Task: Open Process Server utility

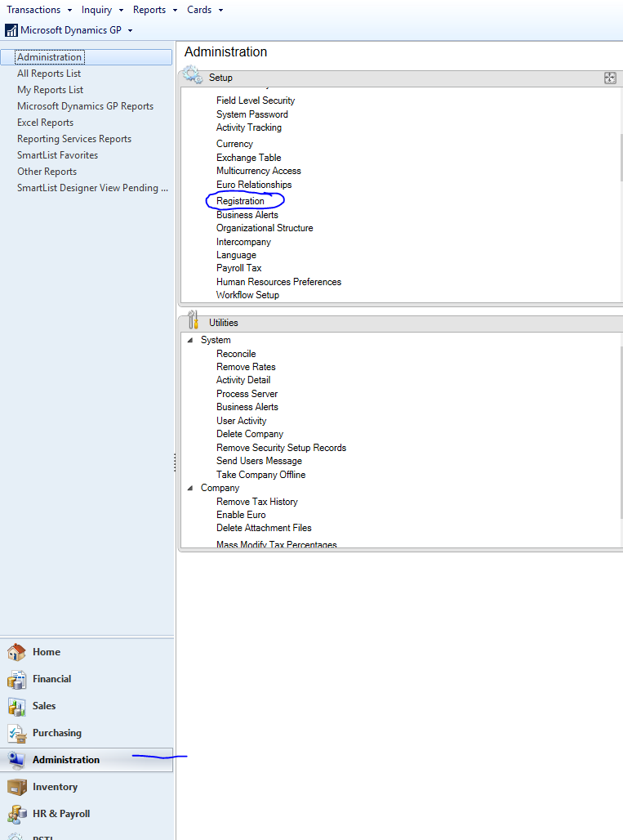Action: point(247,394)
